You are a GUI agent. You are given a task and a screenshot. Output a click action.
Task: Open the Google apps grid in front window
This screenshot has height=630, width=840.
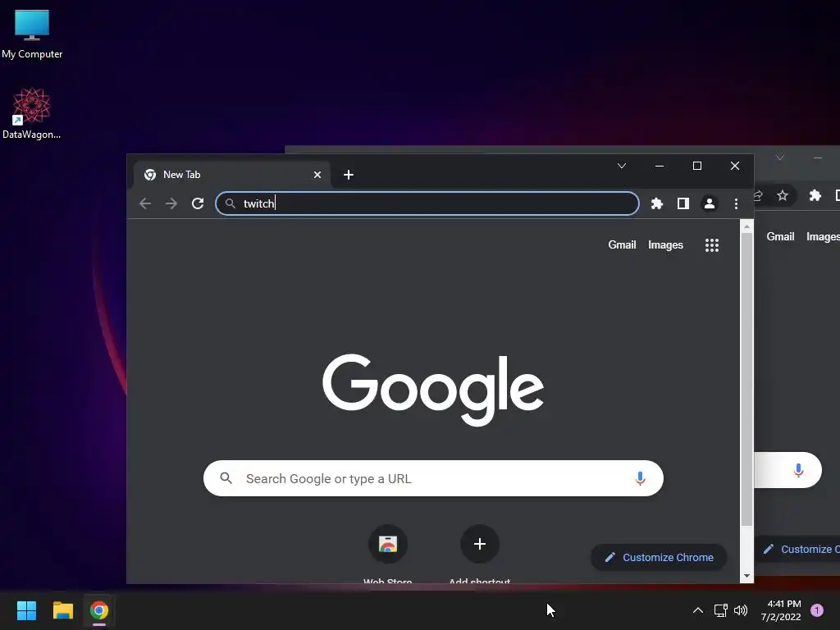(x=712, y=245)
